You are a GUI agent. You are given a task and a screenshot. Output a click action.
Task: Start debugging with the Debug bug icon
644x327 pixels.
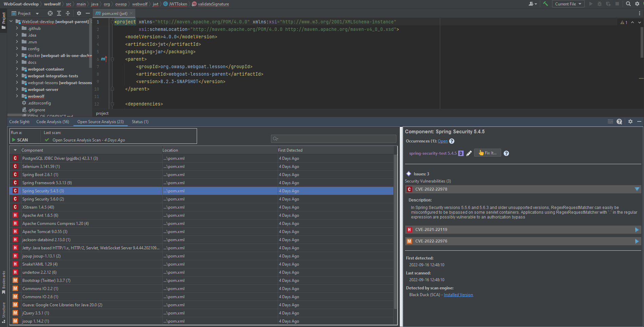[x=599, y=4]
